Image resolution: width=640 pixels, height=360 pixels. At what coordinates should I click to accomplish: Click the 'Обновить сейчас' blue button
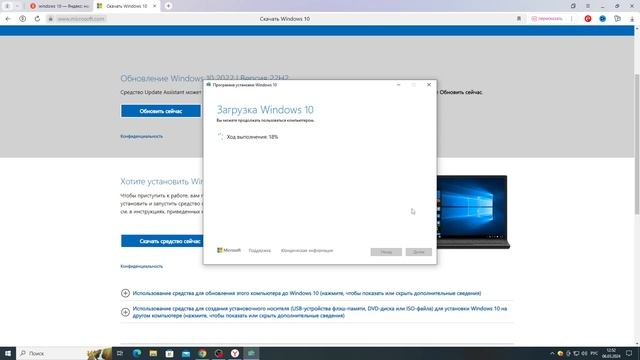tap(161, 111)
